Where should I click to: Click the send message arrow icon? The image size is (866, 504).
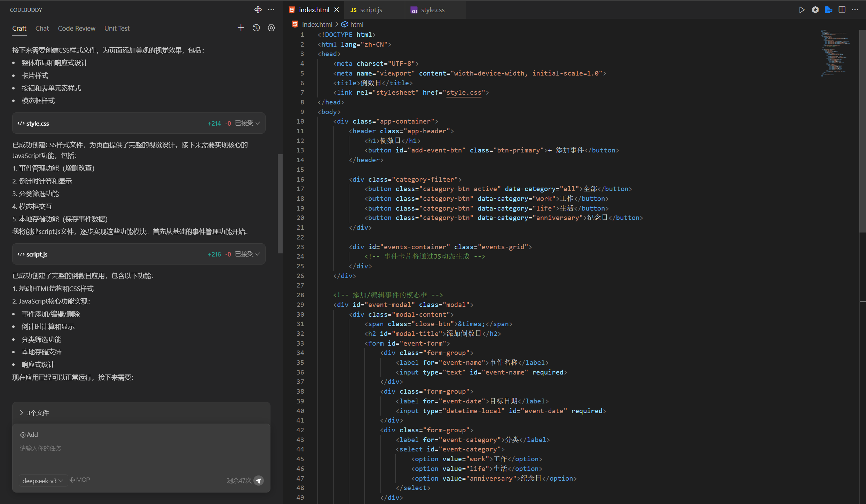[259, 481]
